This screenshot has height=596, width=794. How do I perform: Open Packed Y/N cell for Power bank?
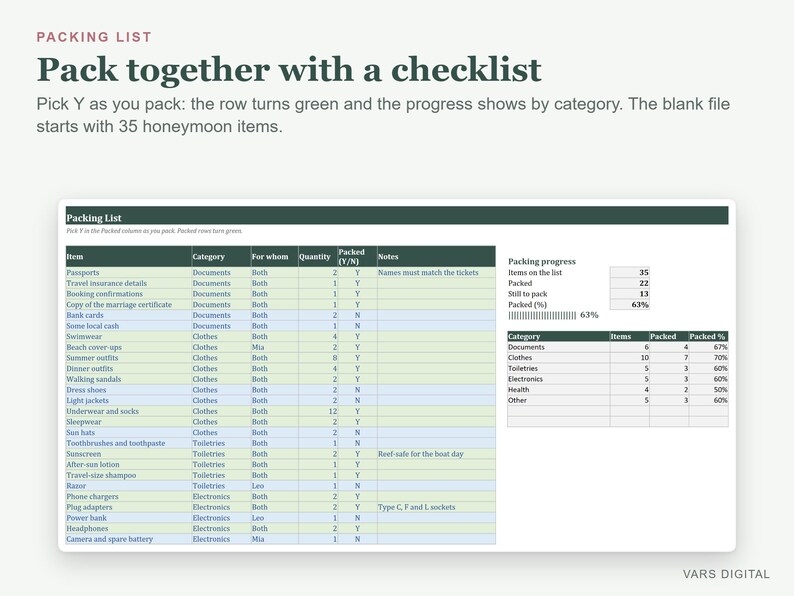[x=358, y=518]
